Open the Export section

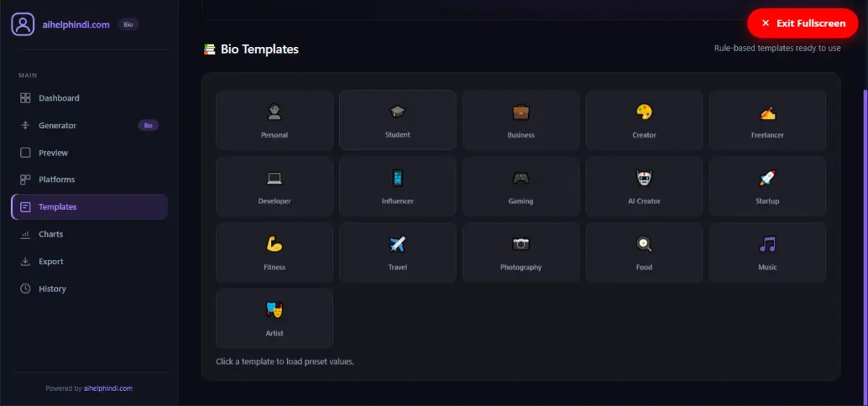pyautogui.click(x=90, y=261)
